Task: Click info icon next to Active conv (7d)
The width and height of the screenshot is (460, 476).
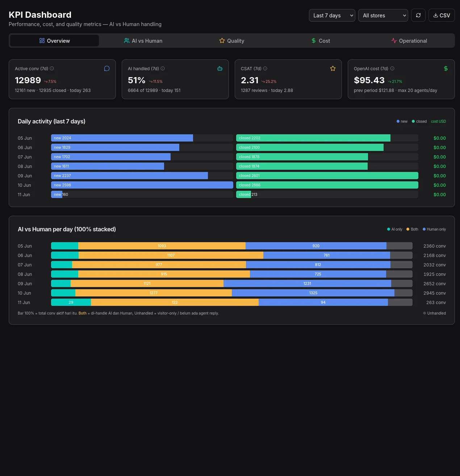Action: [x=52, y=68]
